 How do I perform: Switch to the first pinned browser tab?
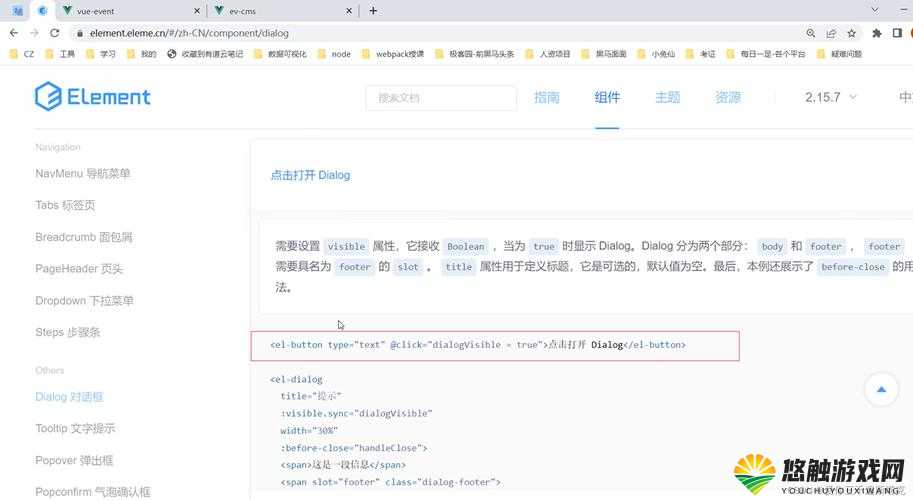[17, 10]
